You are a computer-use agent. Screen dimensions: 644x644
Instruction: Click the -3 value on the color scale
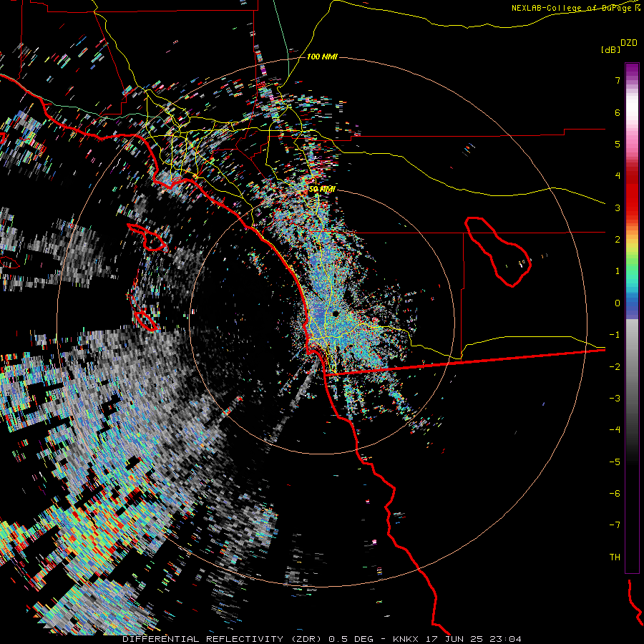(x=615, y=399)
